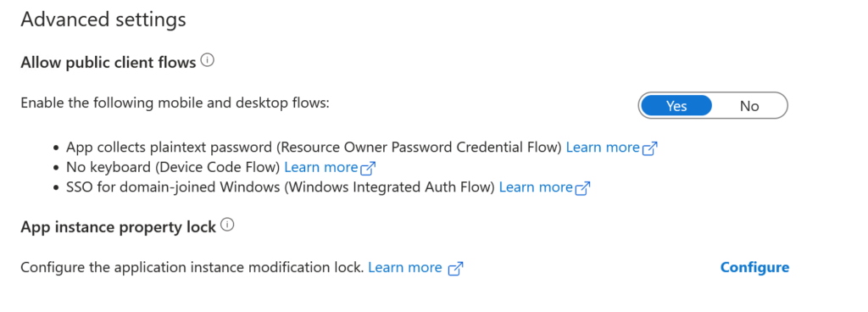Screen dimensions: 868x312
Task: Set public client flows toggle to Yes
Action: [676, 106]
